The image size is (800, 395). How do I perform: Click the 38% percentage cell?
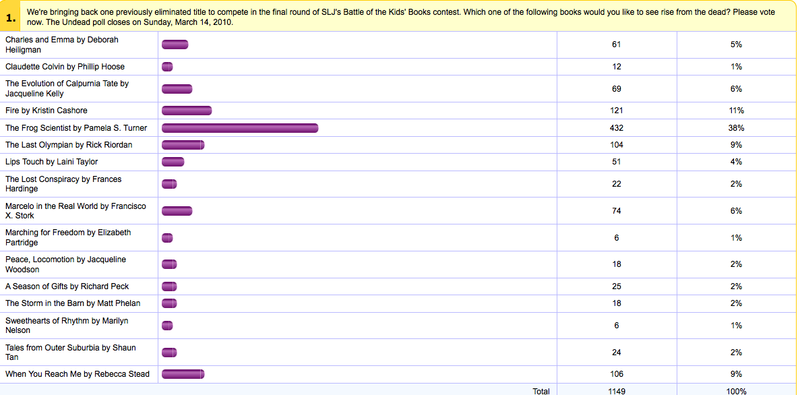click(x=736, y=128)
